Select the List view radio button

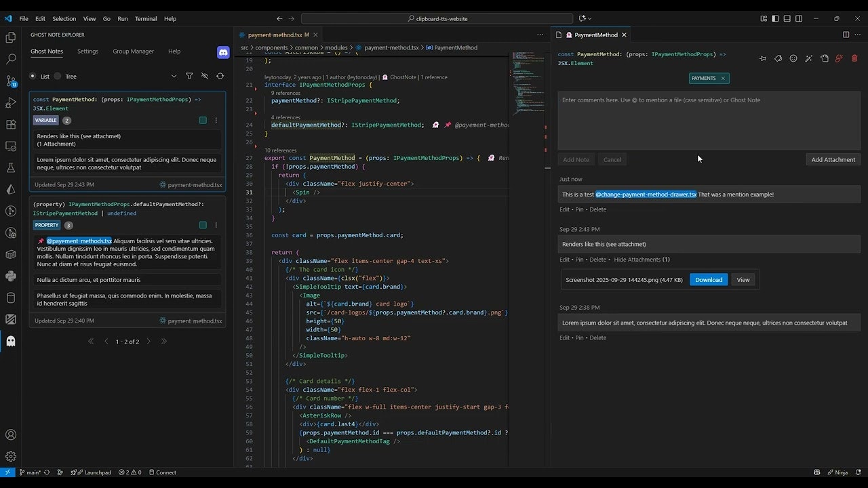point(33,77)
